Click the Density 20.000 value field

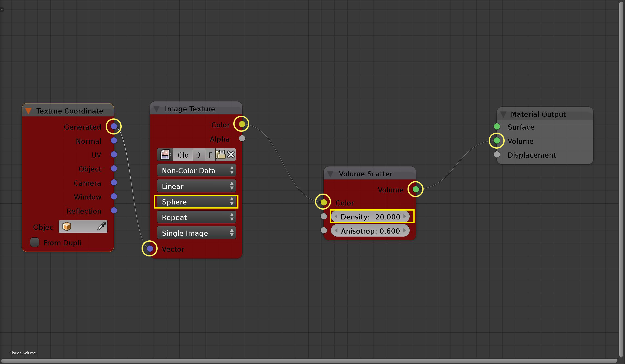coord(370,217)
